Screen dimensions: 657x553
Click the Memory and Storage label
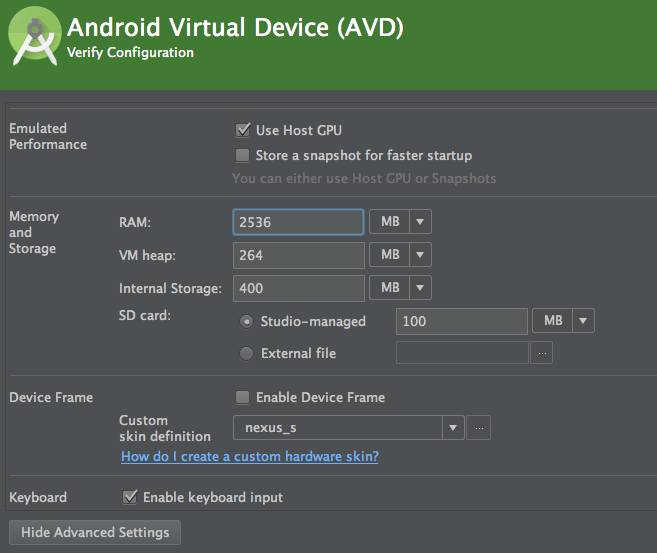pos(34,232)
